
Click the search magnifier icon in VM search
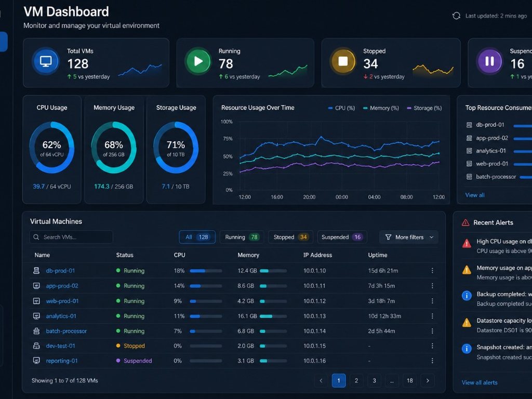(36, 237)
